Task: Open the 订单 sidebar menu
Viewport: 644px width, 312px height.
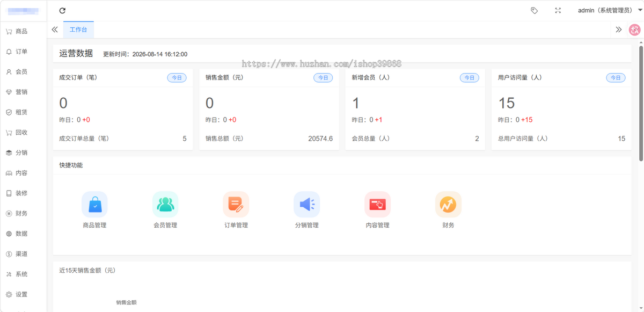Action: (x=23, y=52)
